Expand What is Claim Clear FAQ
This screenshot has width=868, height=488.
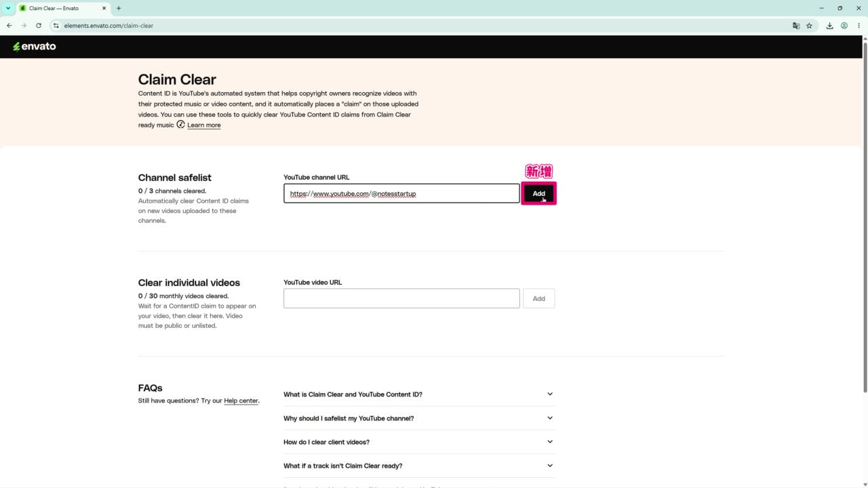pyautogui.click(x=418, y=394)
